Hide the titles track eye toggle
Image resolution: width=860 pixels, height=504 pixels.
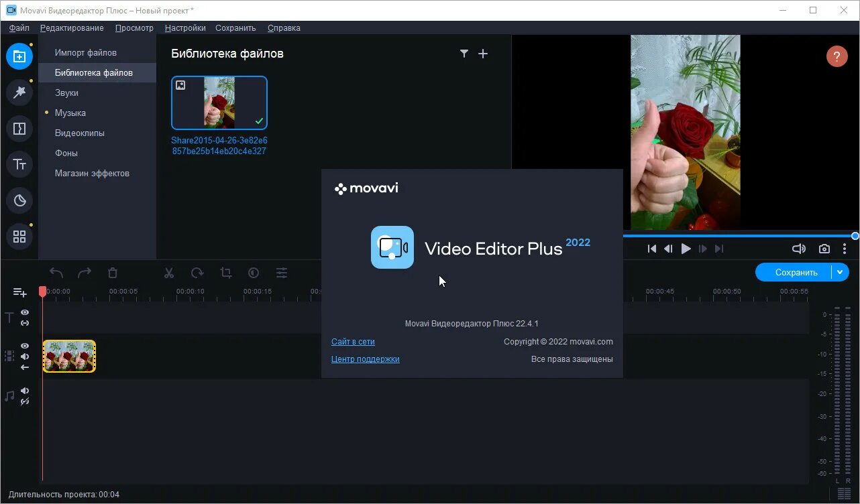(x=25, y=312)
